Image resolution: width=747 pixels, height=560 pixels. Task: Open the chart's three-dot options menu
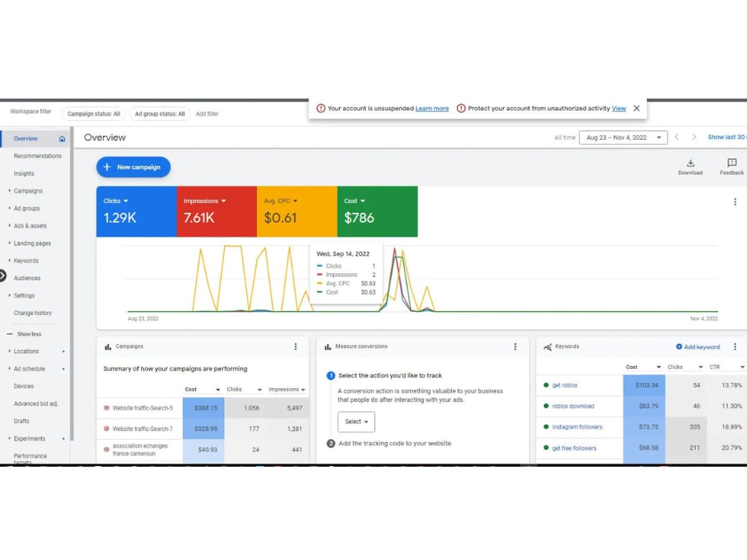click(735, 202)
